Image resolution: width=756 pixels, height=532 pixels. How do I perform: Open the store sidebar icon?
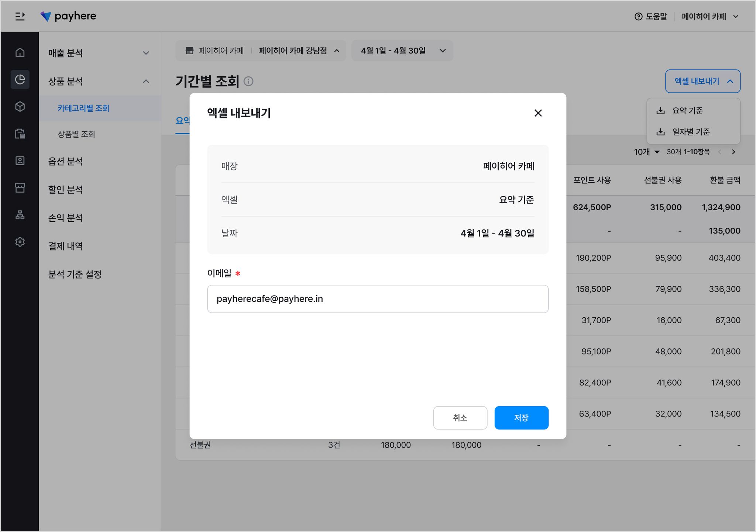click(x=20, y=188)
